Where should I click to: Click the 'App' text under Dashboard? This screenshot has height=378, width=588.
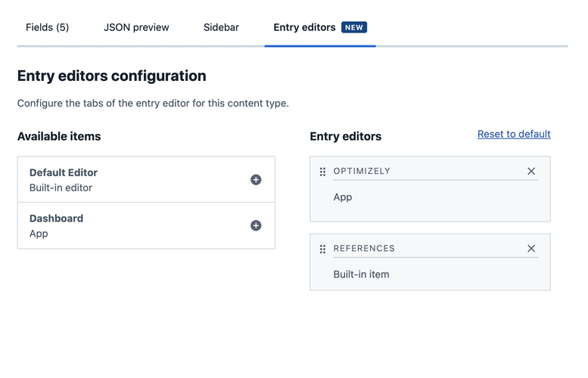pyautogui.click(x=39, y=234)
